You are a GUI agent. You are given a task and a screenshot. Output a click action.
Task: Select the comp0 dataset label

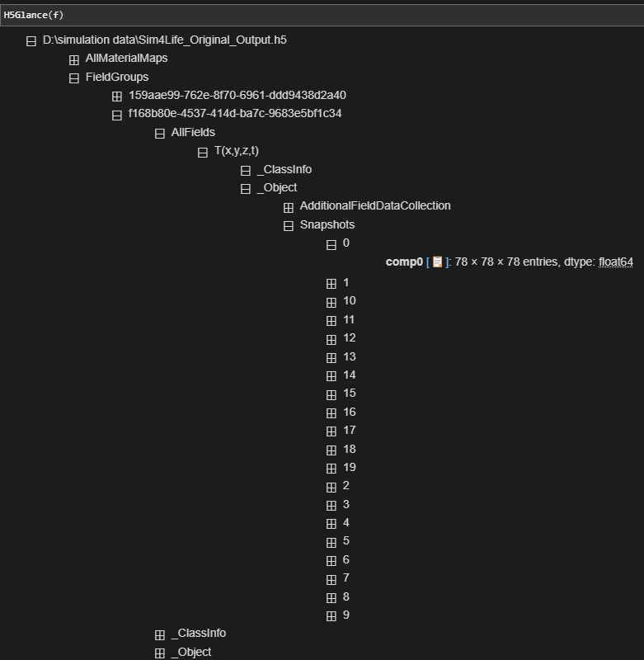(404, 262)
